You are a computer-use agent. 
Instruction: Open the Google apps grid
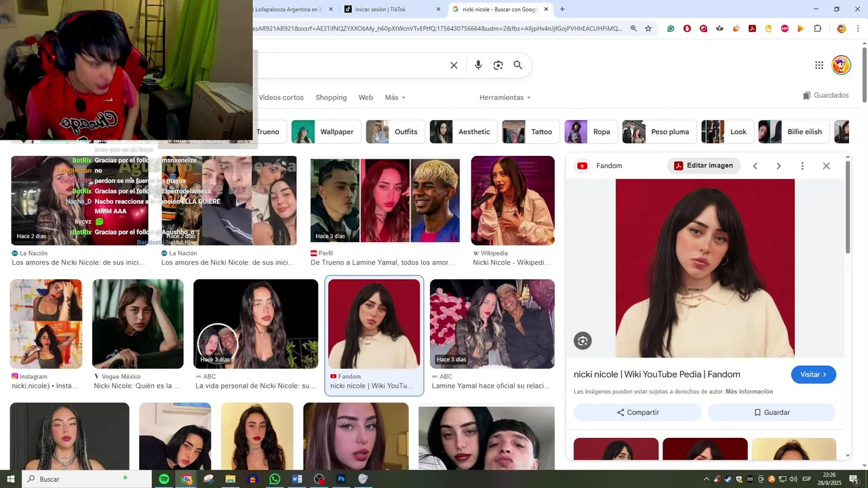[819, 65]
